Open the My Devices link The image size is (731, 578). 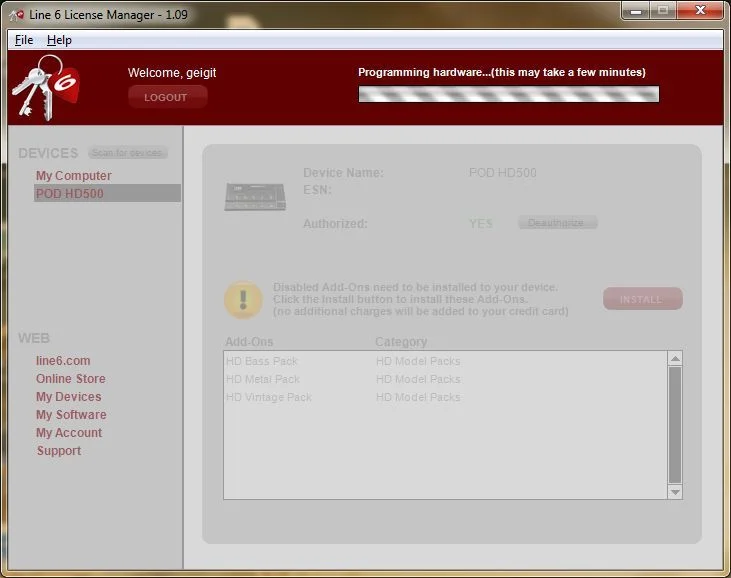tap(69, 397)
